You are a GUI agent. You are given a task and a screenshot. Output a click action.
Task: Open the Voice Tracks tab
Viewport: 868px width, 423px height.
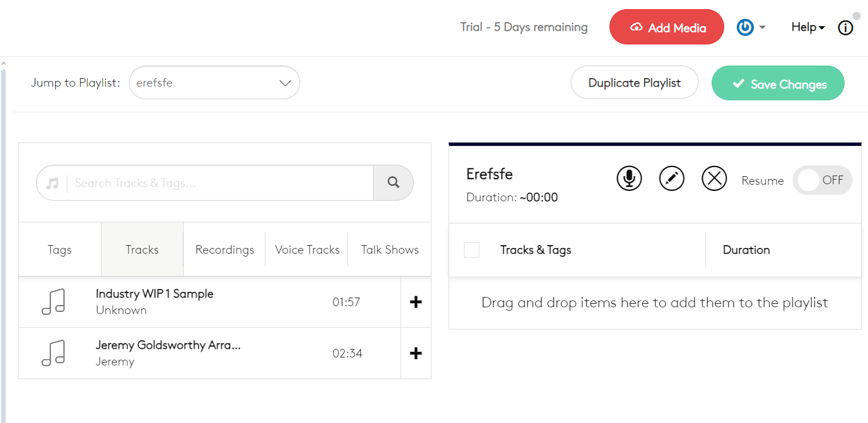click(307, 250)
